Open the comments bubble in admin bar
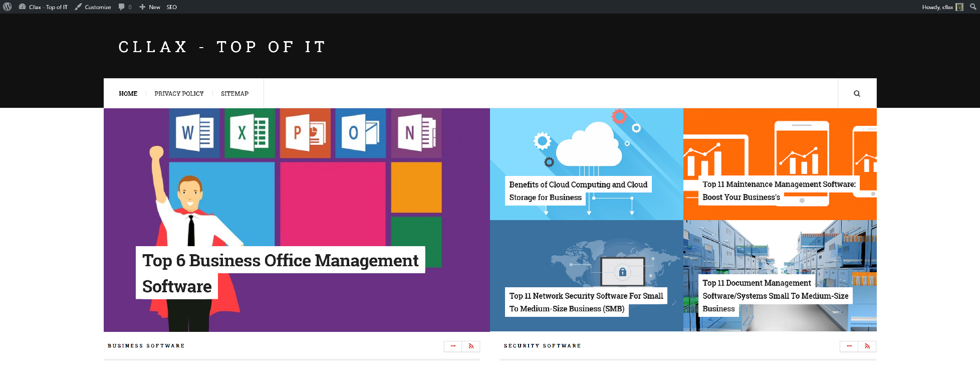The image size is (980, 372). [x=125, y=7]
